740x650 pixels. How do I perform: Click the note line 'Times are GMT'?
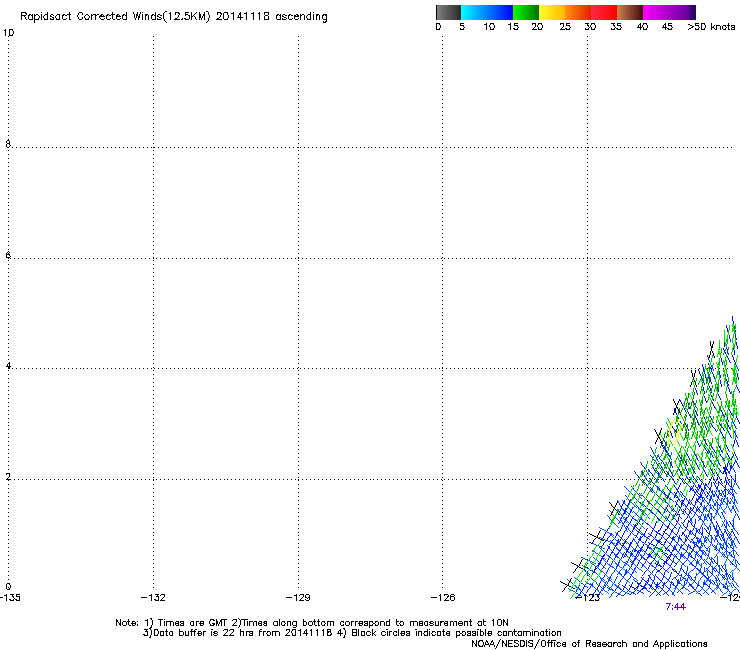(x=193, y=623)
